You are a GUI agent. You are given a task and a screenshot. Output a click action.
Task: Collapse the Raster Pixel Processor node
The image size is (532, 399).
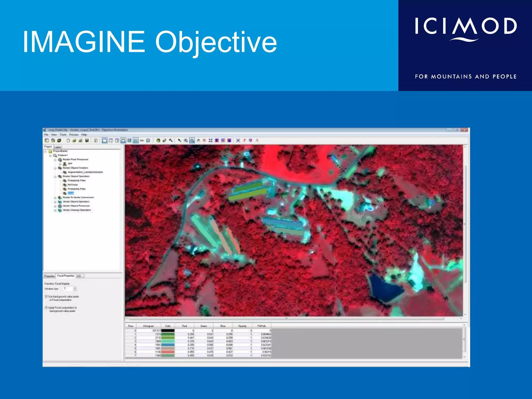(x=55, y=160)
